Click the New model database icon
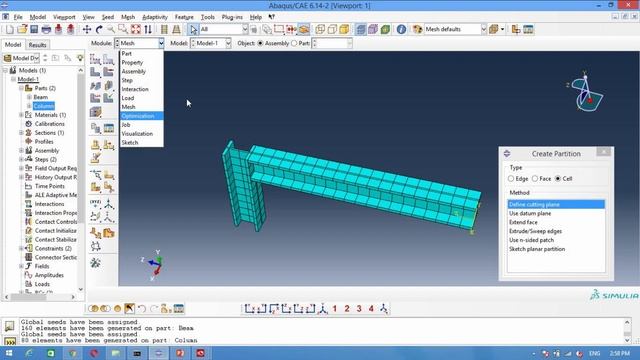This screenshot has width=640, height=360. pyautogui.click(x=10, y=29)
